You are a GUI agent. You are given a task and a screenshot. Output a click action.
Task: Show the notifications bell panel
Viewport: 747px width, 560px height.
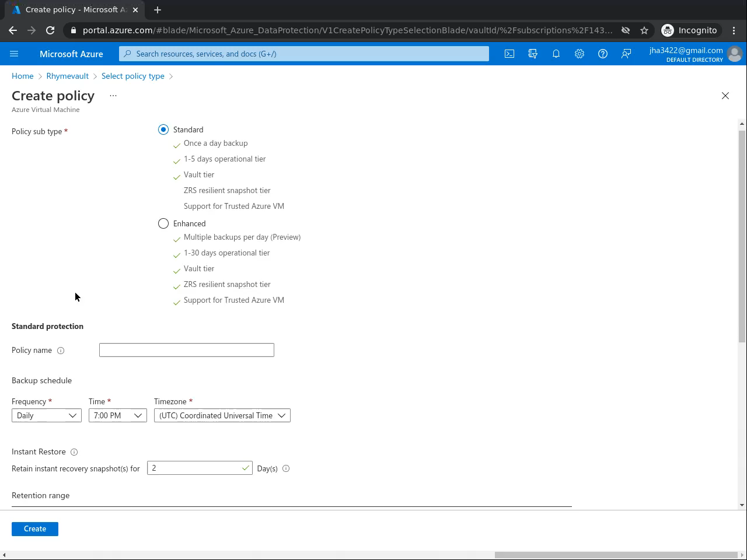tap(556, 54)
